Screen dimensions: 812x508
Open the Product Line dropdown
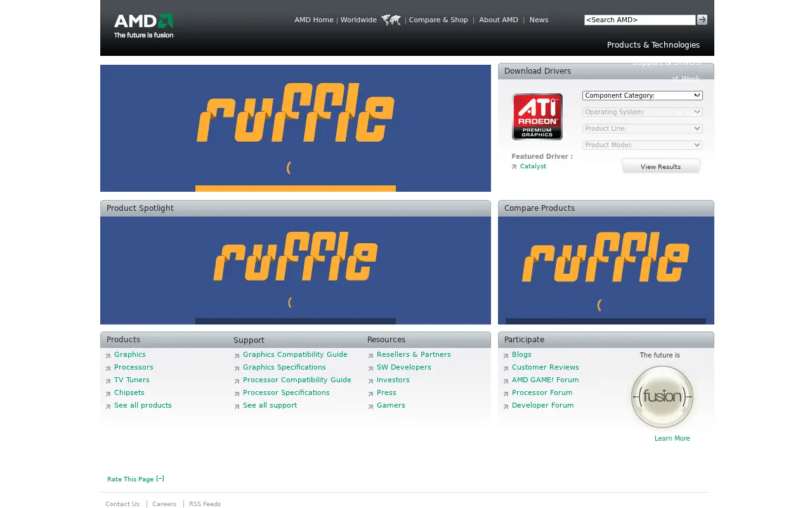pyautogui.click(x=643, y=128)
